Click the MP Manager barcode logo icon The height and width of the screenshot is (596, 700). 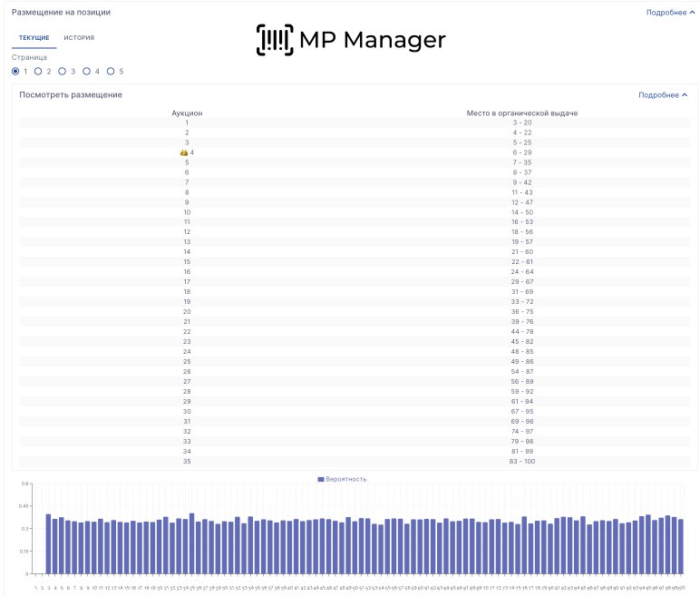pos(276,40)
